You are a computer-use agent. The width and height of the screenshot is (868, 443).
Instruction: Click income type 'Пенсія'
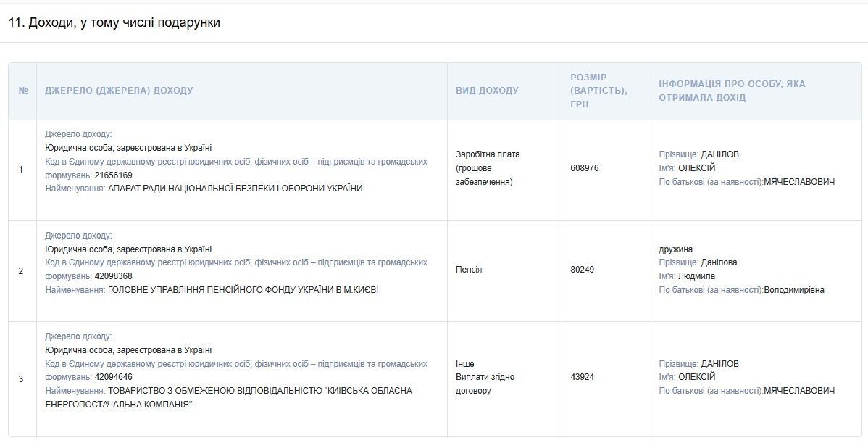[469, 270]
